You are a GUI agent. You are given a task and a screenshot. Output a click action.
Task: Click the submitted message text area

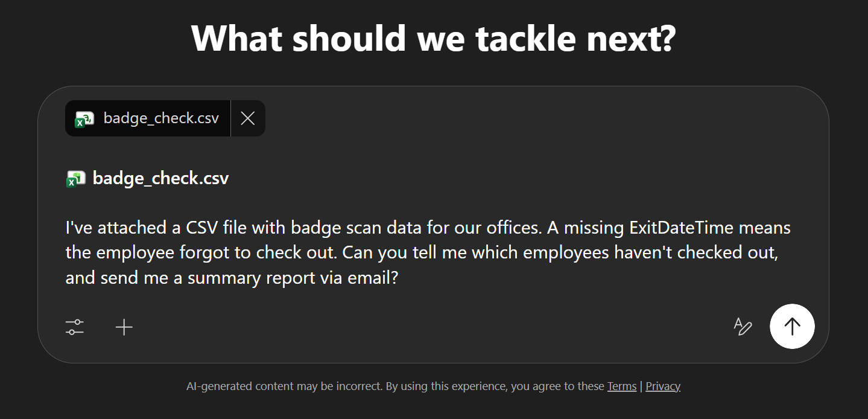[x=422, y=252]
